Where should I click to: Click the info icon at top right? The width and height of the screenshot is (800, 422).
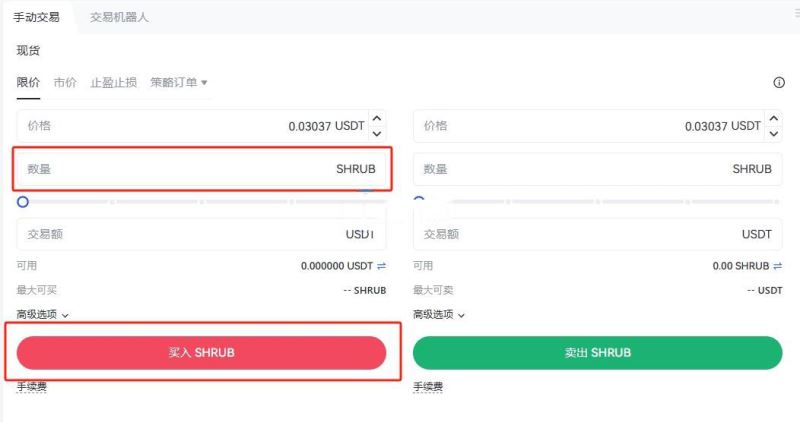click(x=779, y=83)
